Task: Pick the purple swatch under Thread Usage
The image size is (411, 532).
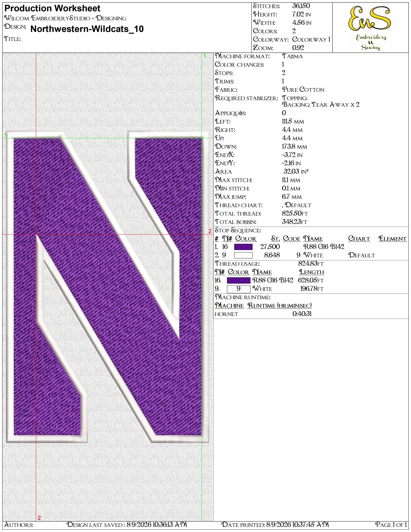Action: [x=238, y=280]
